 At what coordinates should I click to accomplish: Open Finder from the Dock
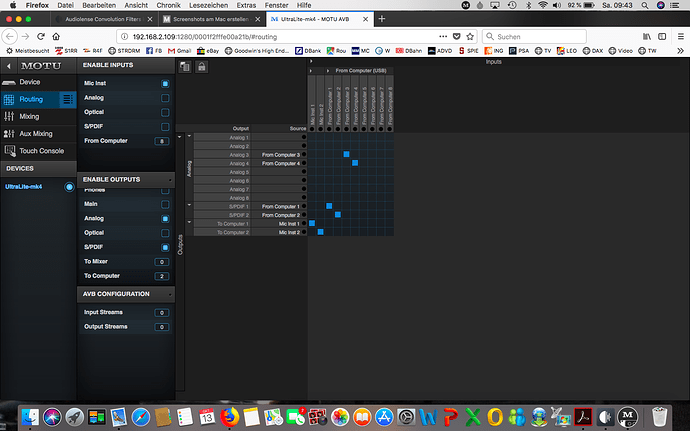(30, 416)
